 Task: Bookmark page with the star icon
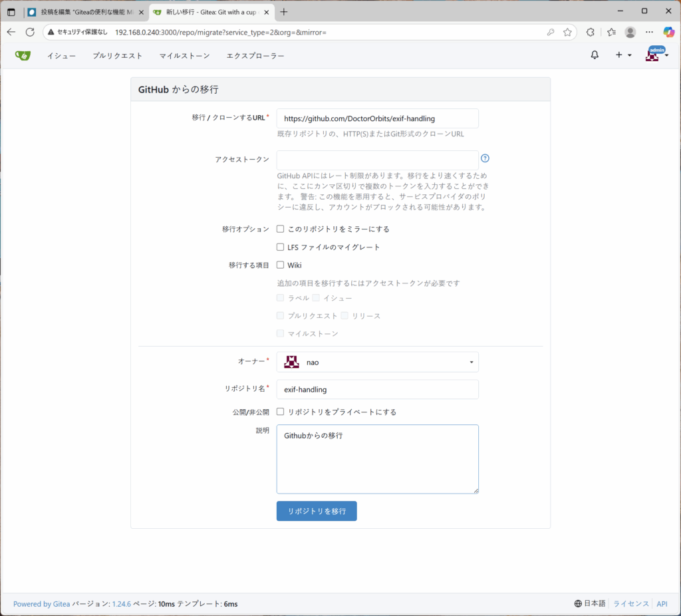(567, 32)
